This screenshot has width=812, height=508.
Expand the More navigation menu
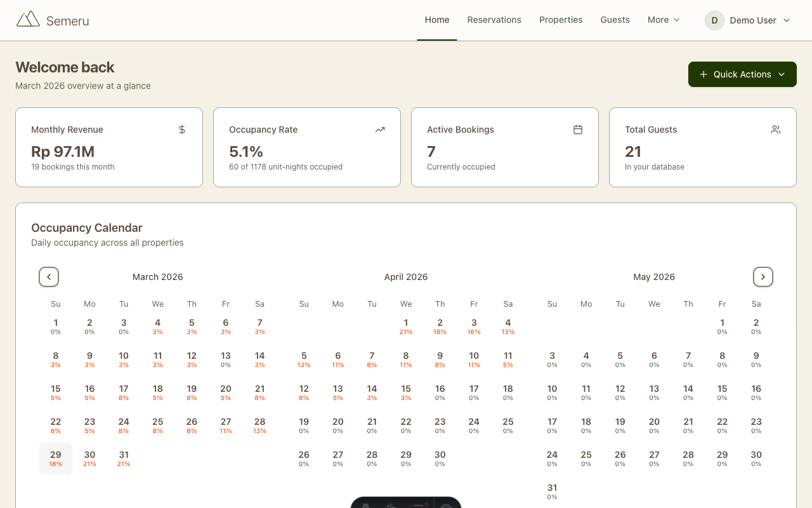(664, 20)
